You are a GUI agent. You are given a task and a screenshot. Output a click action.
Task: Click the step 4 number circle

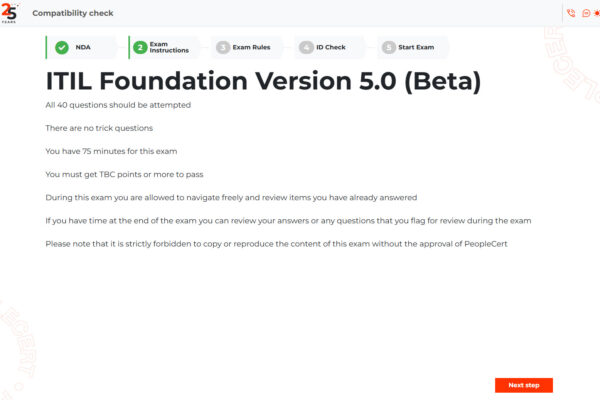(x=305, y=47)
